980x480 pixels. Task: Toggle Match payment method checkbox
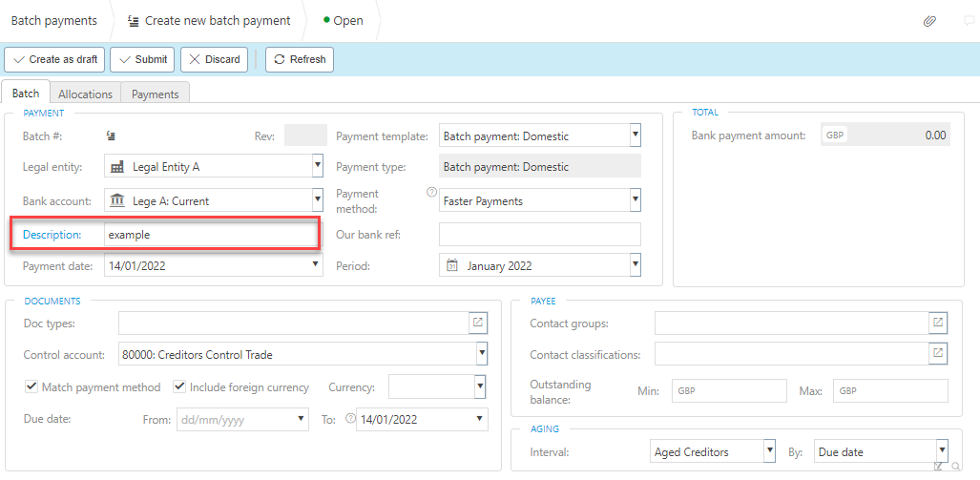click(x=32, y=386)
